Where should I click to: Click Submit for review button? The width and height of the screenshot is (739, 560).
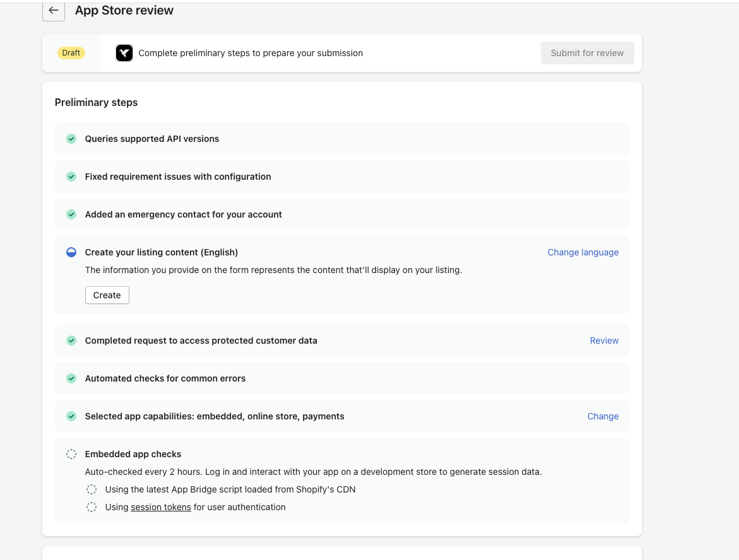pos(587,53)
